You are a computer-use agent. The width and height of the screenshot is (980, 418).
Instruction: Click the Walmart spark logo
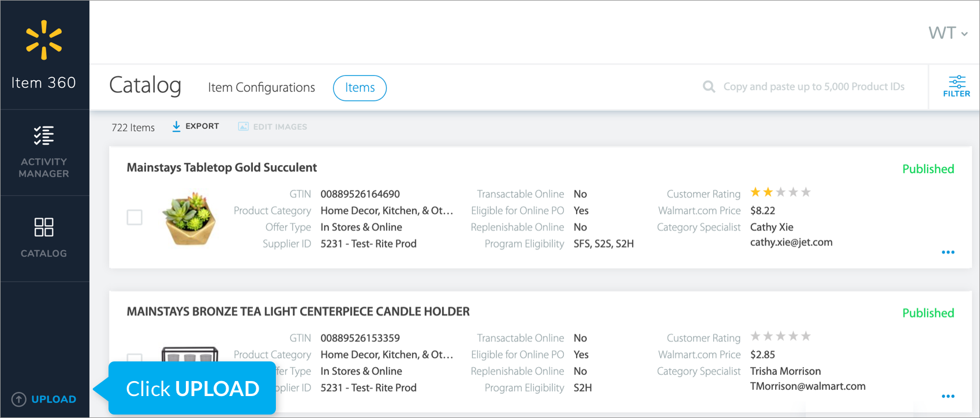point(44,40)
